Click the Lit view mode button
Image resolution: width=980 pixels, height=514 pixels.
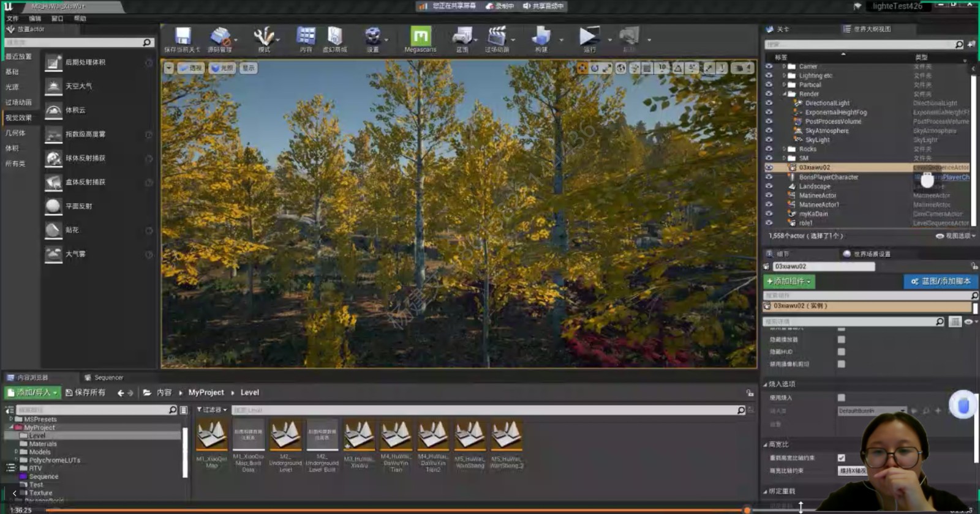(222, 68)
